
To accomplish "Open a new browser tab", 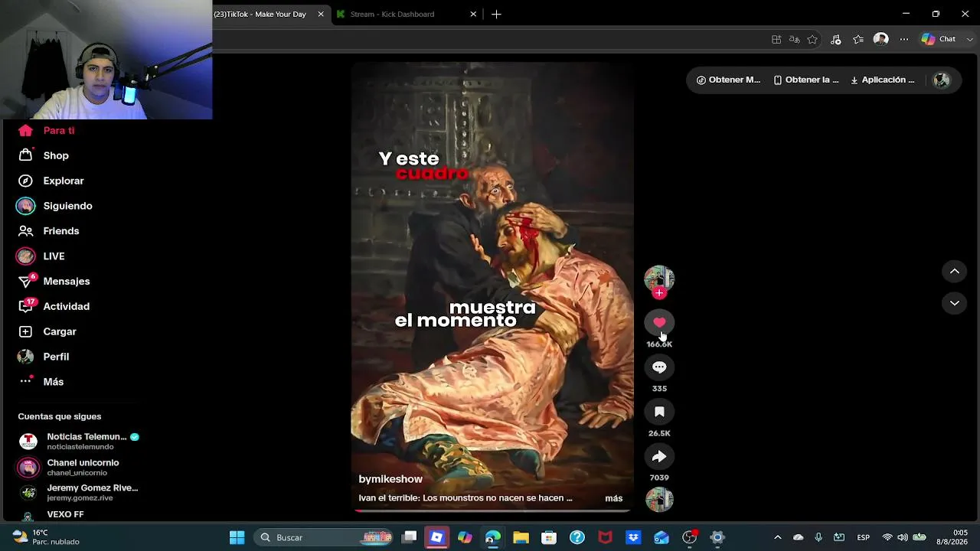I will 496,14.
